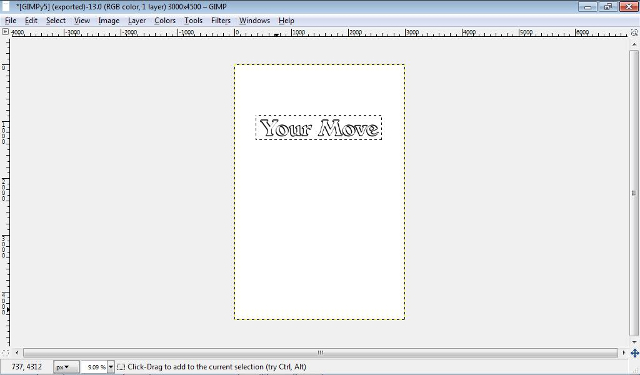Click the horizontal scrollbar left arrow

click(x=17, y=353)
